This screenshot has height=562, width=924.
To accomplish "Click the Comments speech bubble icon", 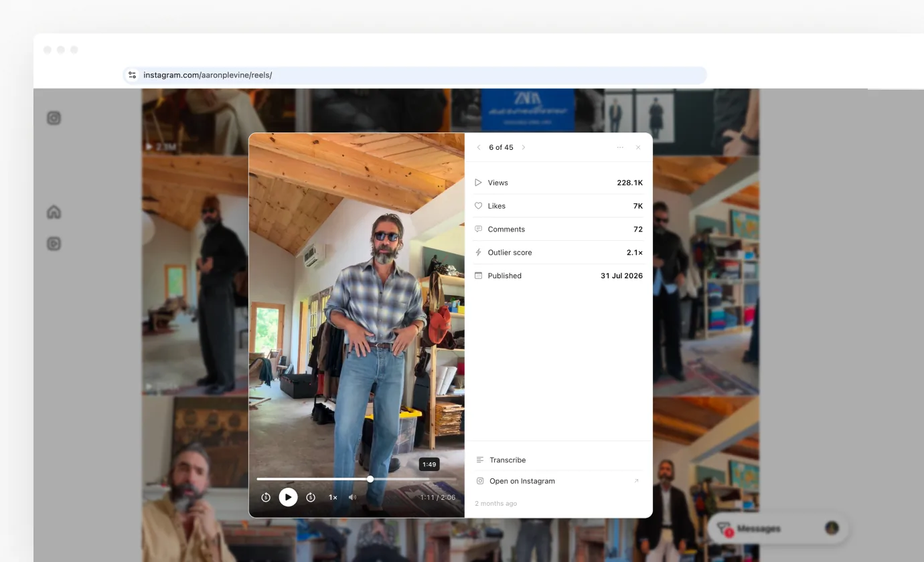I will 478,229.
